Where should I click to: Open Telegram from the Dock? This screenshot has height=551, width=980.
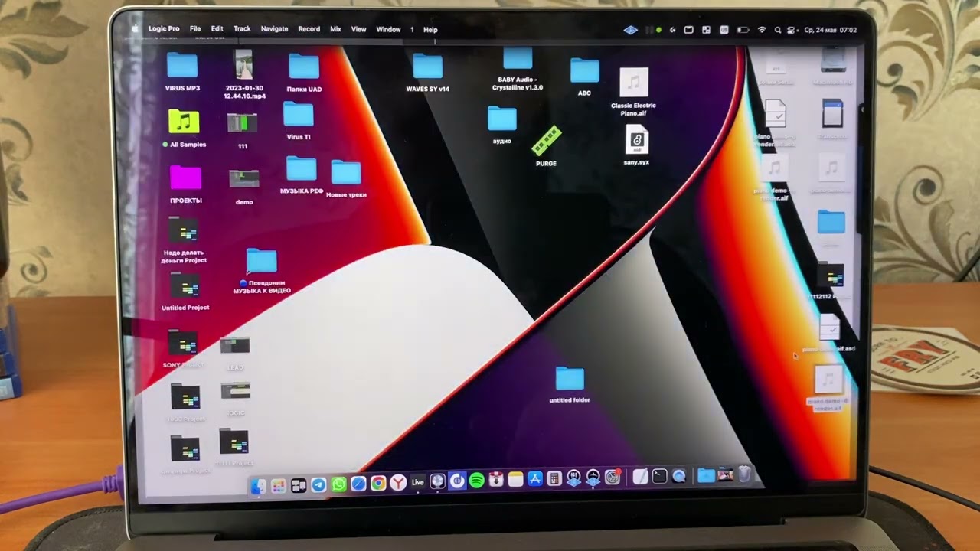tap(318, 484)
